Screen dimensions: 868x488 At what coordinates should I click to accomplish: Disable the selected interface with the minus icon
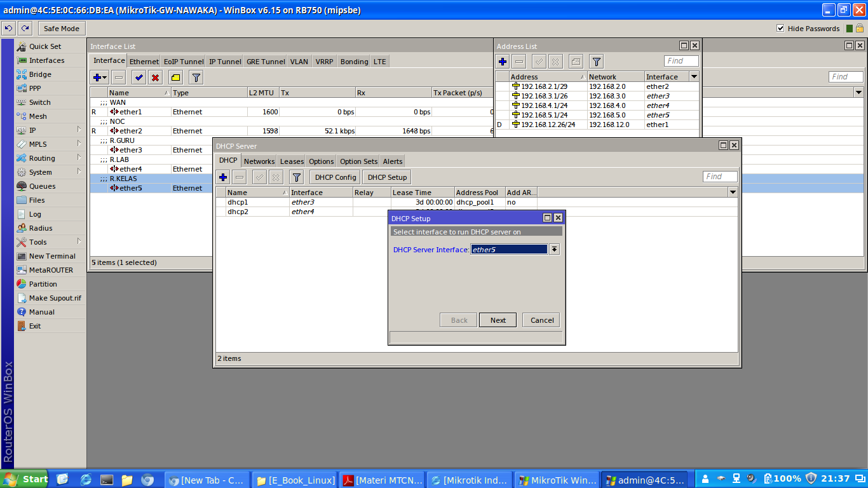tap(118, 77)
